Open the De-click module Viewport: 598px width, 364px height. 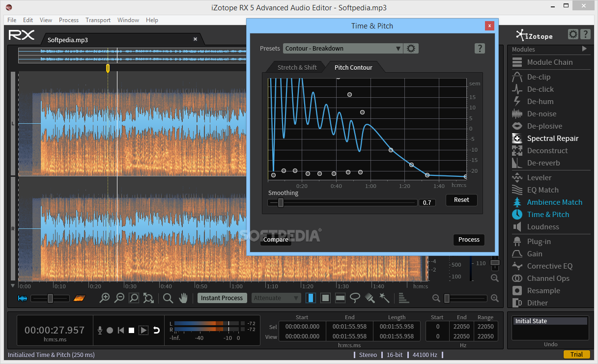tap(540, 89)
